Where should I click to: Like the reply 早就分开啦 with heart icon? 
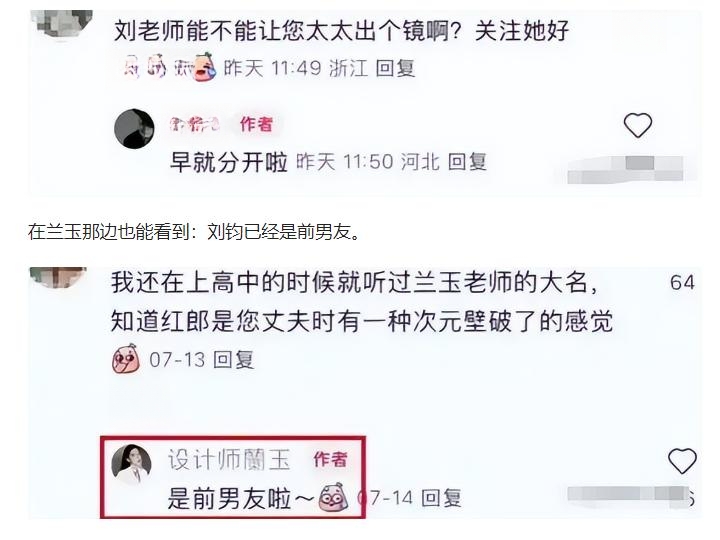[x=637, y=125]
